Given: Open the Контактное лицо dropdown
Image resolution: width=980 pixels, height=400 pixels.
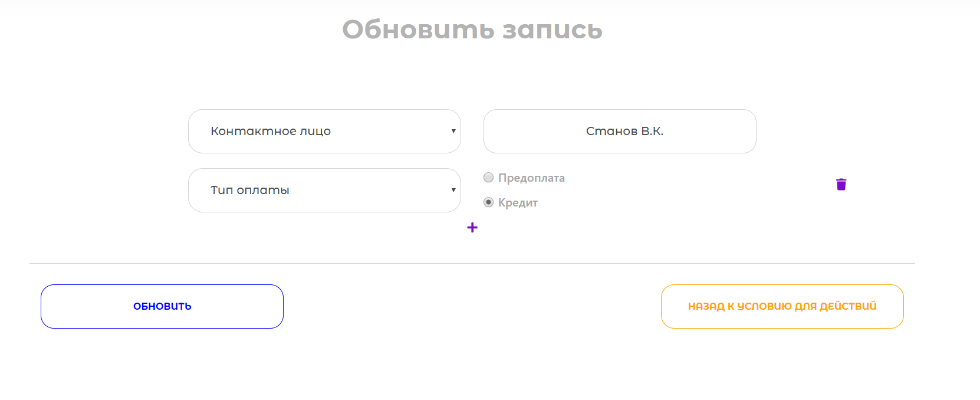Looking at the screenshot, I should pos(324,131).
